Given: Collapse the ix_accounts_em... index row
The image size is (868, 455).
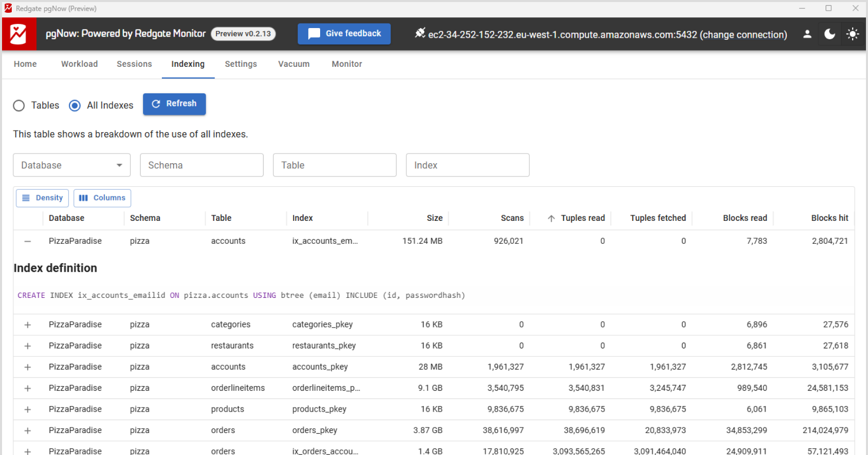Looking at the screenshot, I should [28, 241].
